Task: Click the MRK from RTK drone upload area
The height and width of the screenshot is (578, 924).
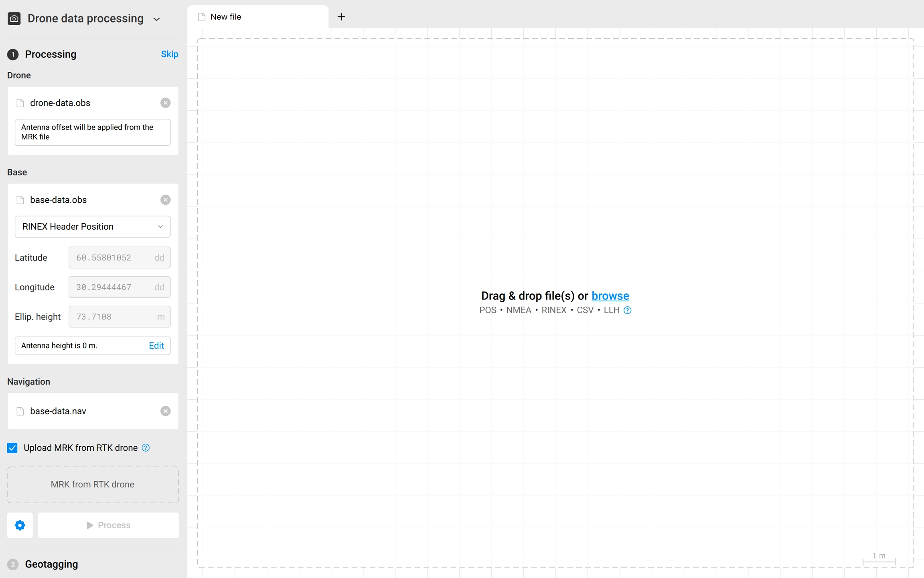Action: 93,484
